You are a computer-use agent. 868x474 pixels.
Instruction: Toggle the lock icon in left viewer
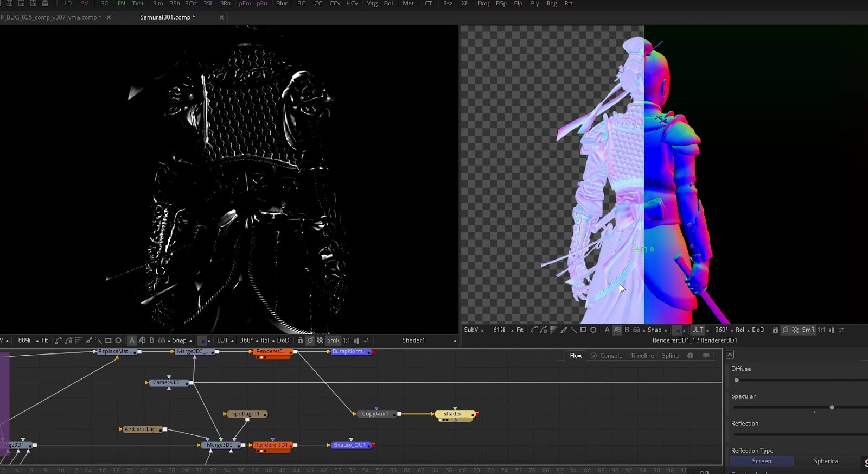point(300,340)
